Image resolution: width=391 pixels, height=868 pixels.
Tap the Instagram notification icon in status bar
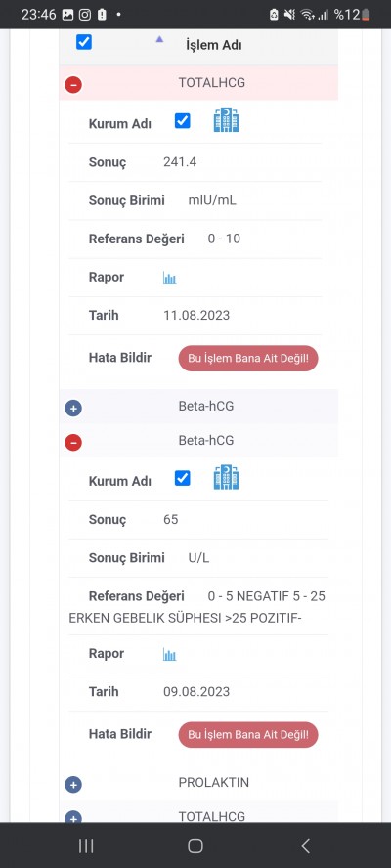point(85,15)
